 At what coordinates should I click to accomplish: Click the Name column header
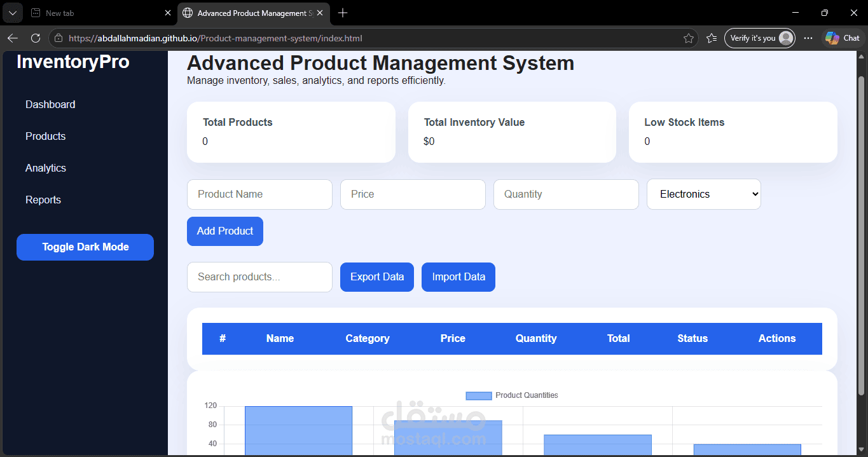(280, 339)
